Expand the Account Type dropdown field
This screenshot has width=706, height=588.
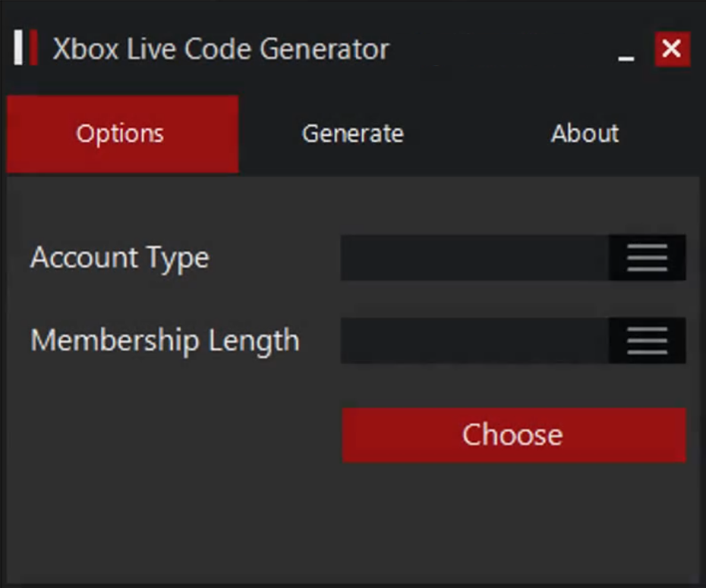pyautogui.click(x=474, y=258)
